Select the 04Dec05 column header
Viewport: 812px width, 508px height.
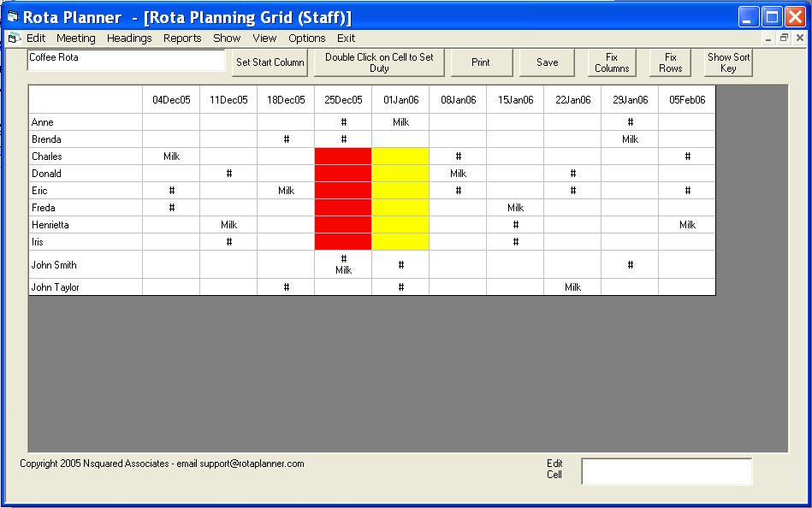point(171,100)
